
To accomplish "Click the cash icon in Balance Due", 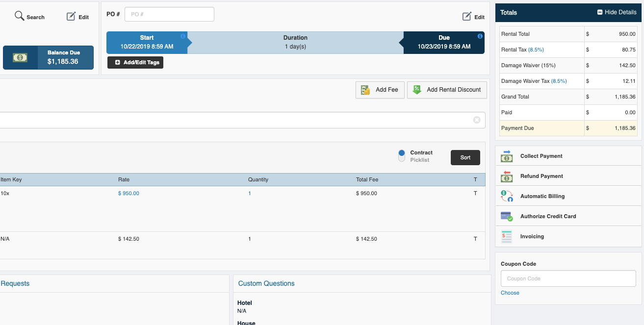I will point(20,58).
